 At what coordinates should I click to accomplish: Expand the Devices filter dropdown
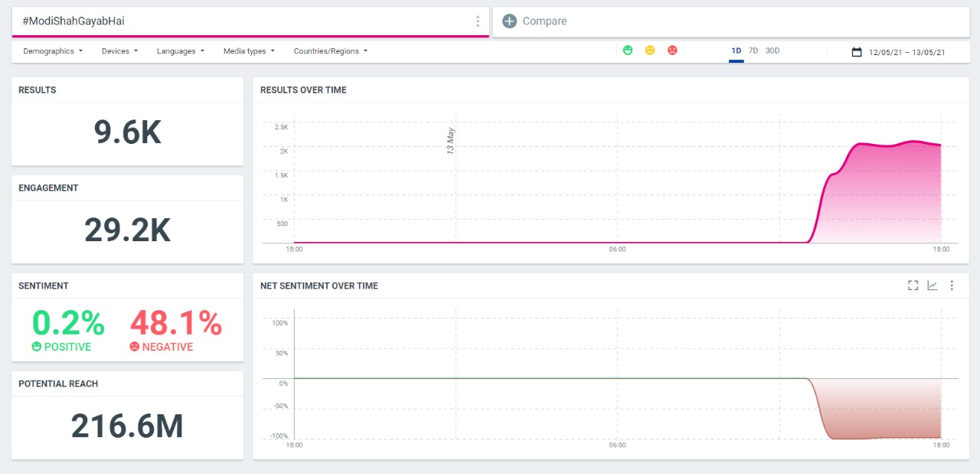[x=119, y=51]
